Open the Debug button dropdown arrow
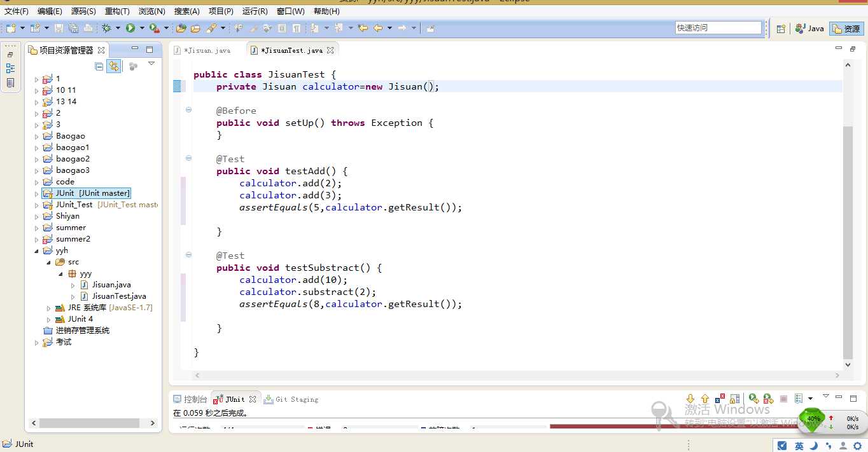868x452 pixels. pyautogui.click(x=118, y=28)
